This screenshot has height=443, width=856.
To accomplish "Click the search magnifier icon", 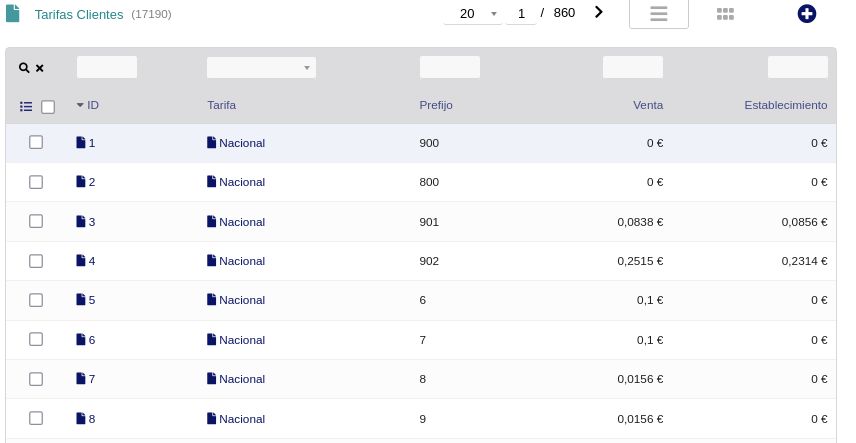I will (x=24, y=68).
